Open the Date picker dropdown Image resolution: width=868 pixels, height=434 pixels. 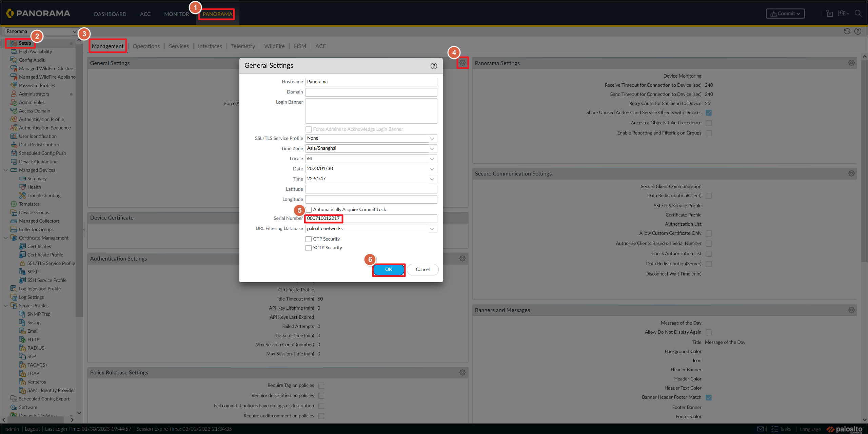[x=432, y=169]
